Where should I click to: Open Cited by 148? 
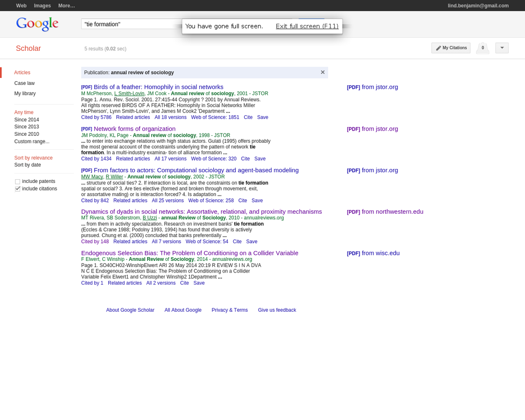[x=95, y=241]
